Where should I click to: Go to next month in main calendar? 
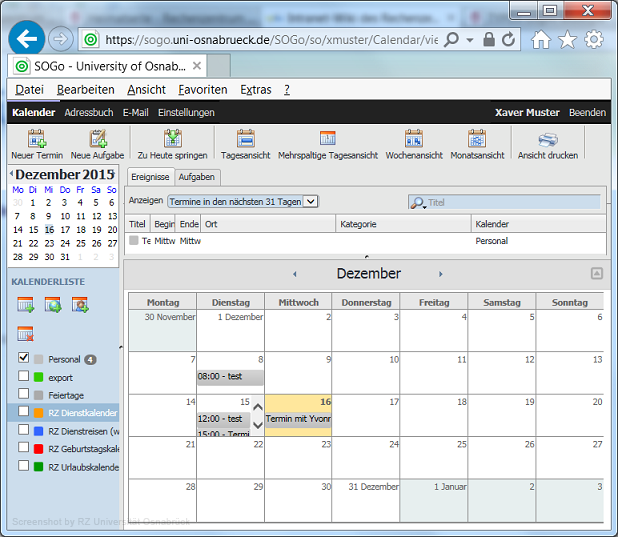(441, 274)
